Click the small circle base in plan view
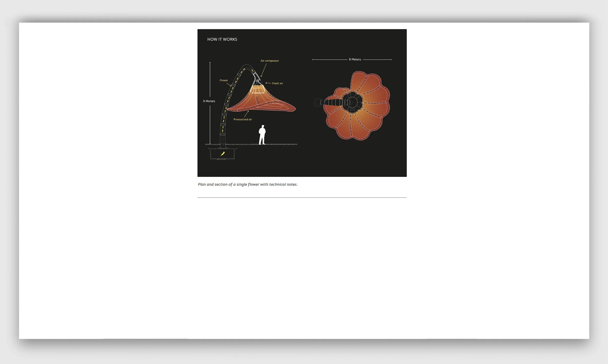 pyautogui.click(x=318, y=102)
